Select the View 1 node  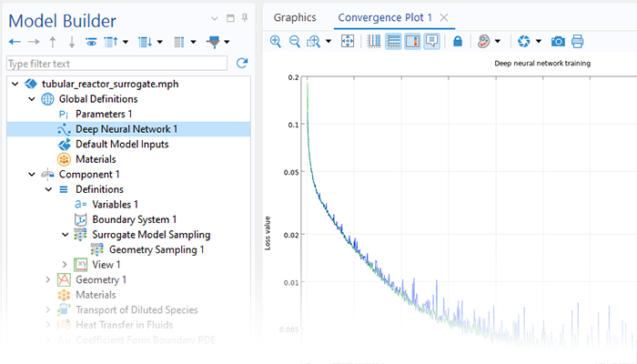point(106,265)
